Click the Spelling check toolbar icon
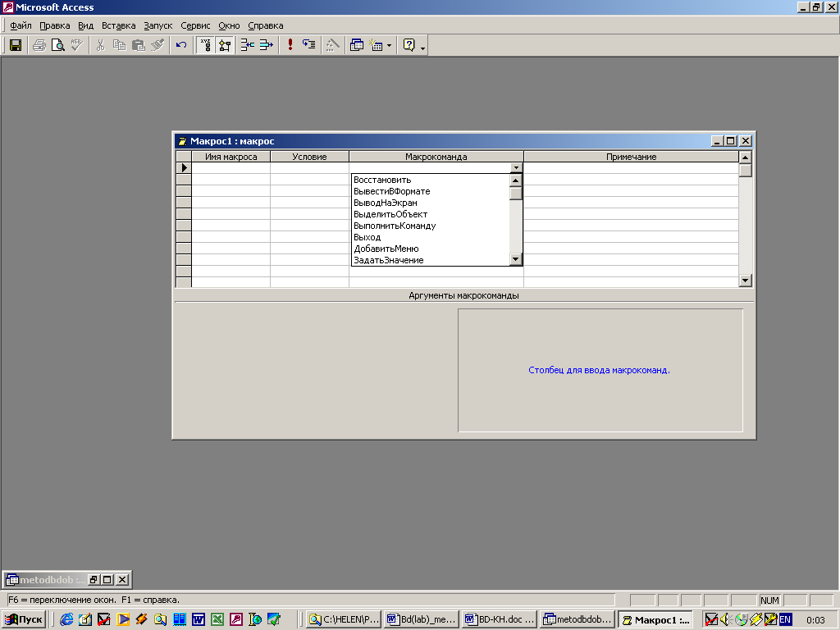The image size is (840, 630). coord(76,45)
